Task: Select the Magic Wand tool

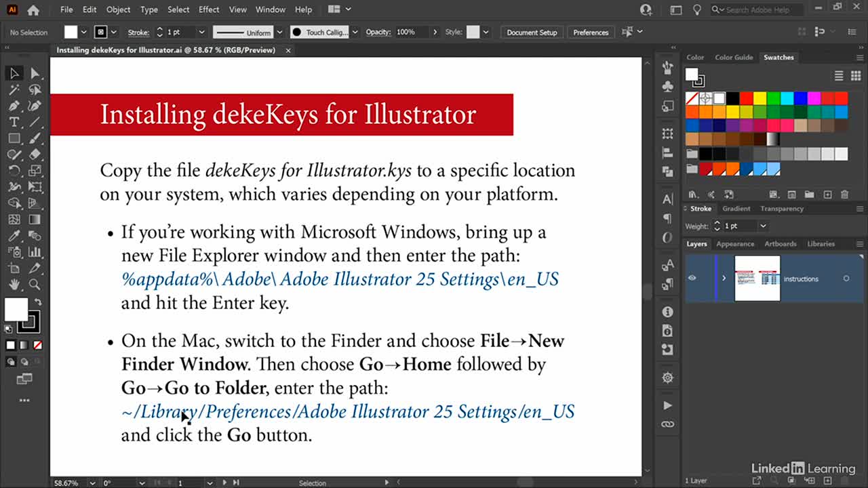Action: (14, 89)
